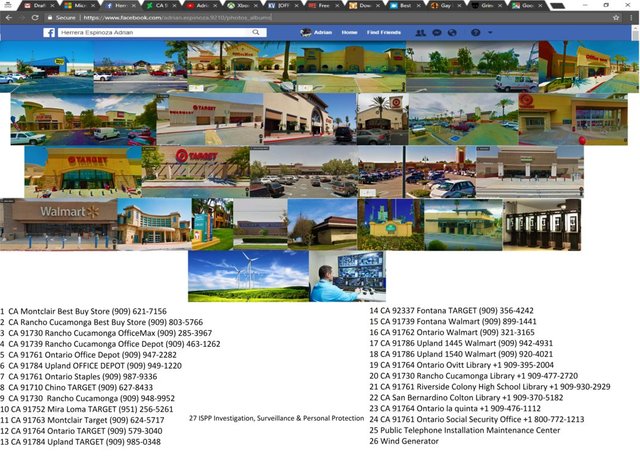Go to Facebook Home link
The width and height of the screenshot is (640, 467).
coord(349,32)
